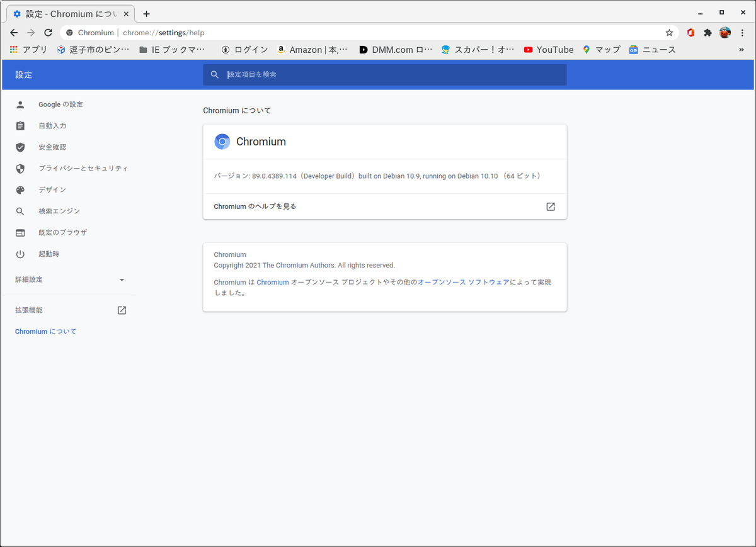This screenshot has height=547, width=756.
Task: Show more bookmarks with the chevron
Action: 742,50
